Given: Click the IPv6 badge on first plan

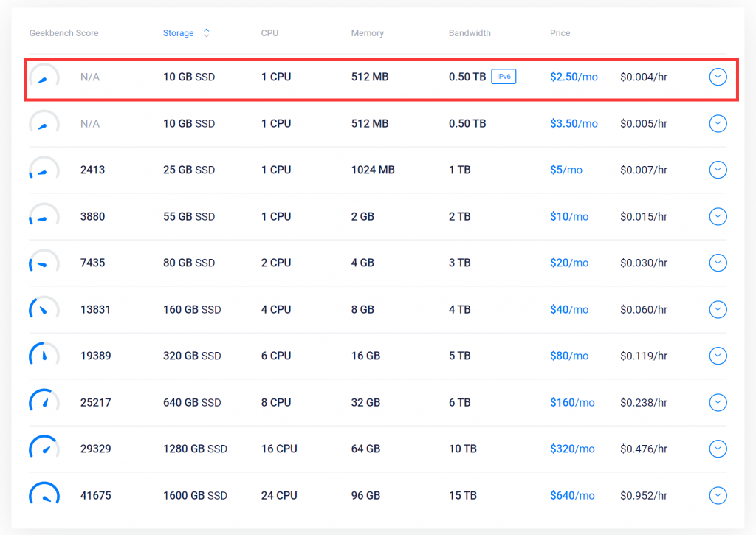Looking at the screenshot, I should (504, 77).
